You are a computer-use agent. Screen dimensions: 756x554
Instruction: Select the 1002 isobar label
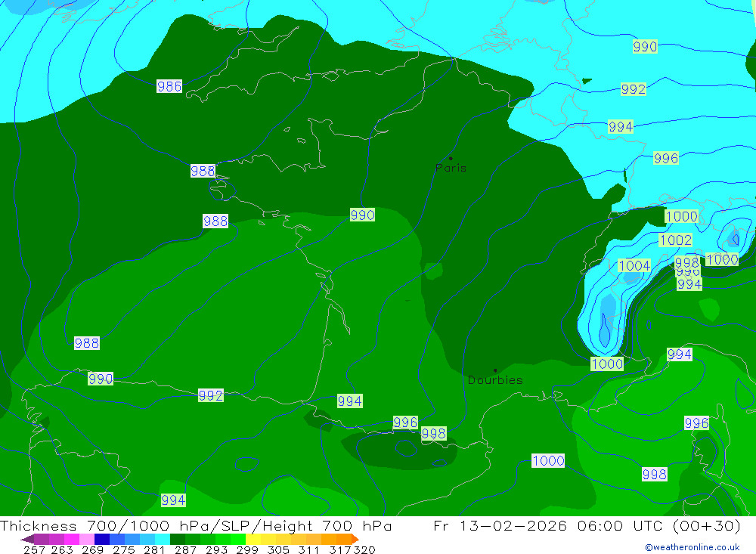coord(675,240)
